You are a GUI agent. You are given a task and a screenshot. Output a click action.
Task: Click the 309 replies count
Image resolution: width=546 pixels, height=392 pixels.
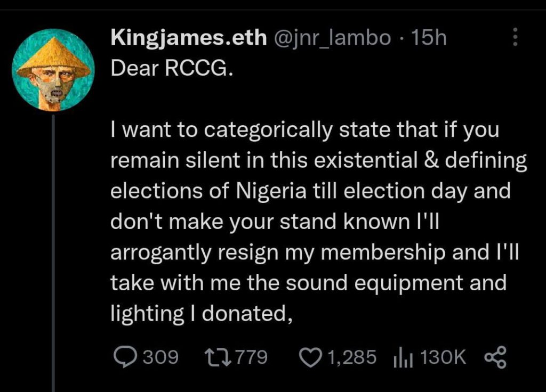pyautogui.click(x=160, y=357)
